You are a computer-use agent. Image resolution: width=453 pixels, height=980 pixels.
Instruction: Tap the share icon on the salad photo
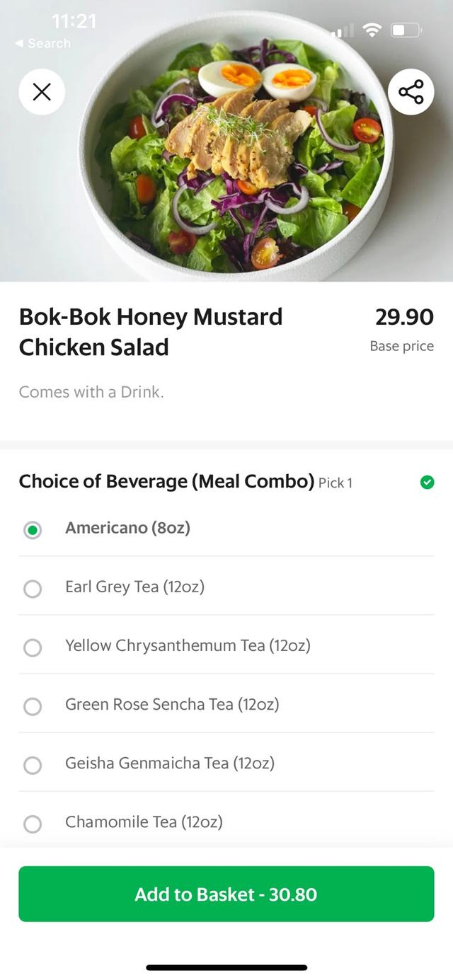pos(411,92)
